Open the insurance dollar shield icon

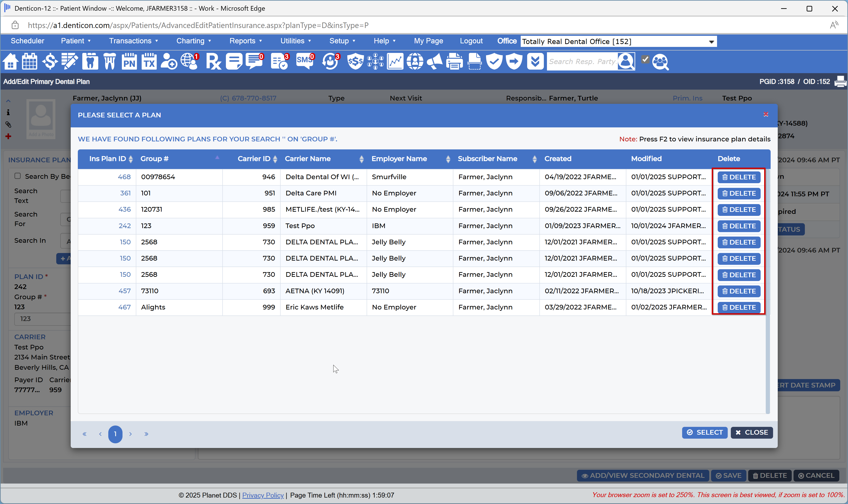click(x=355, y=62)
